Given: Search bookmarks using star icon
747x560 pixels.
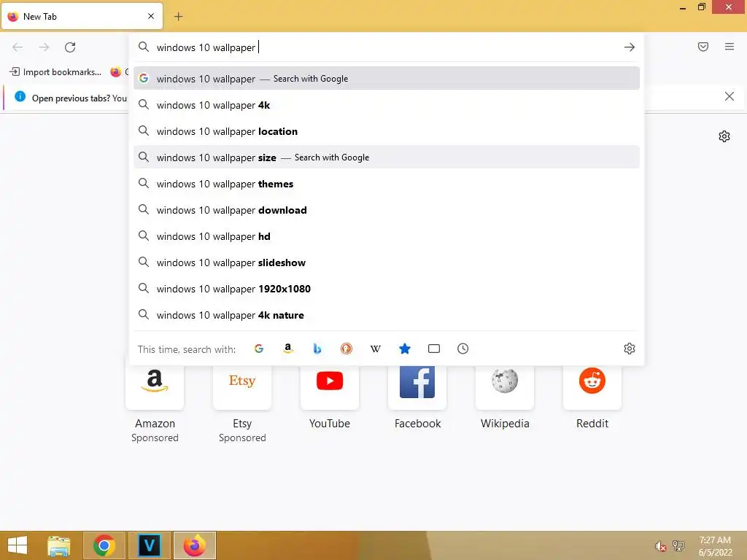Looking at the screenshot, I should [x=404, y=349].
